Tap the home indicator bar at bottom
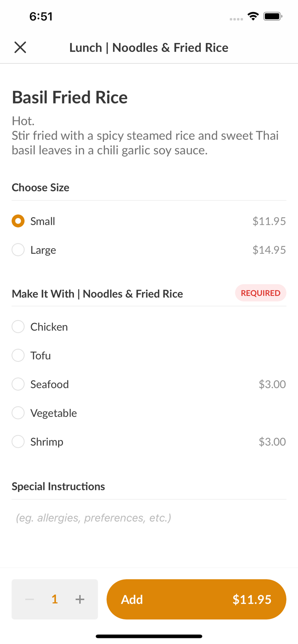The image size is (298, 644). [x=149, y=636]
